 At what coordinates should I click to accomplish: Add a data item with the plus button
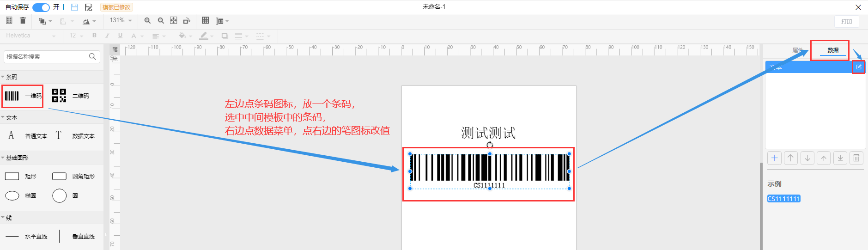tap(775, 158)
